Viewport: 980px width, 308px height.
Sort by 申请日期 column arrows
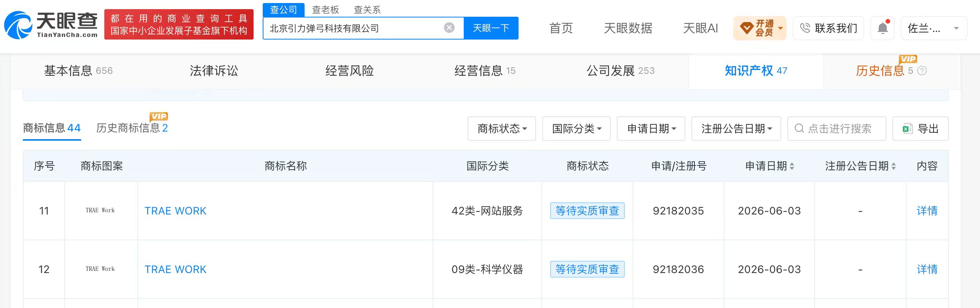pyautogui.click(x=792, y=166)
